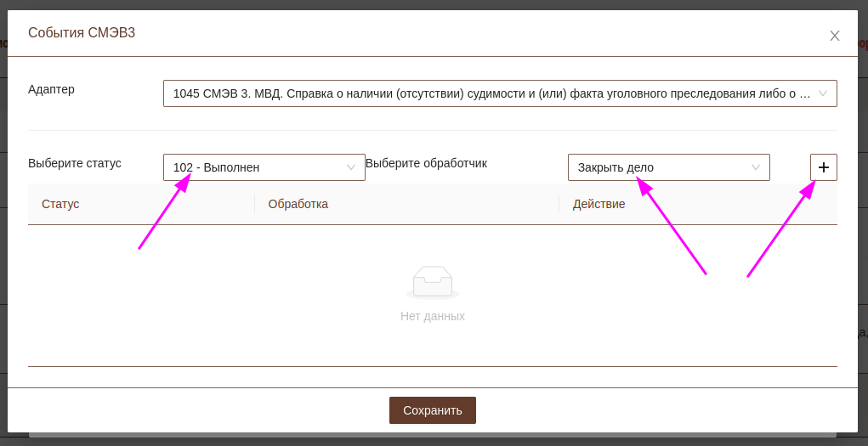Close the События СМЭВ3 dialog
Viewport: 868px width, 446px height.
(834, 36)
